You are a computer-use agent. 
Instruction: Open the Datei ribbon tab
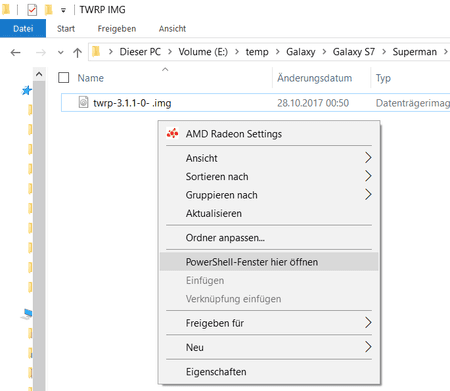23,29
